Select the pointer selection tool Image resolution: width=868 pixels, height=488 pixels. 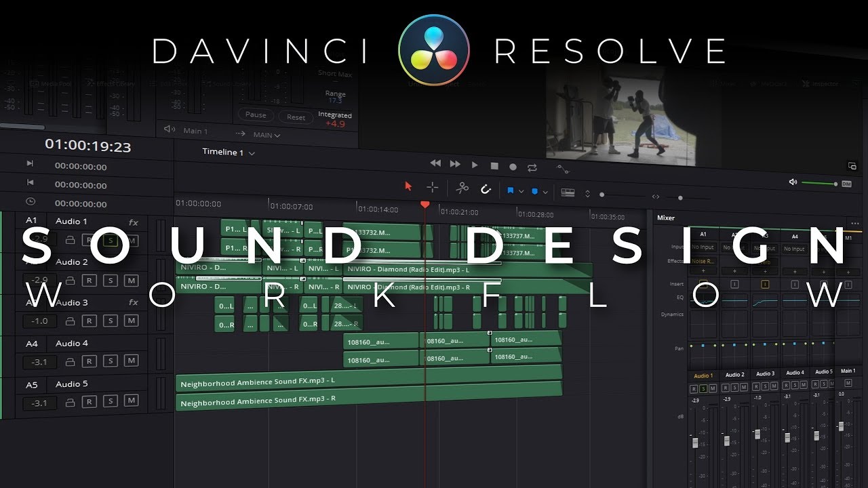pos(408,186)
